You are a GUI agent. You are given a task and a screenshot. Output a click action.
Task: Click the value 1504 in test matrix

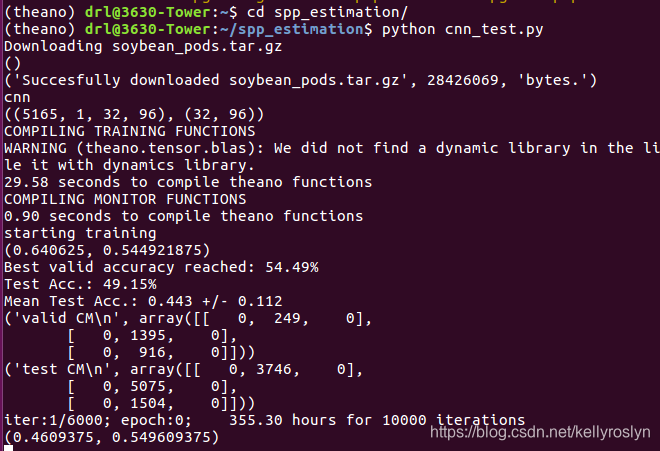pos(148,403)
